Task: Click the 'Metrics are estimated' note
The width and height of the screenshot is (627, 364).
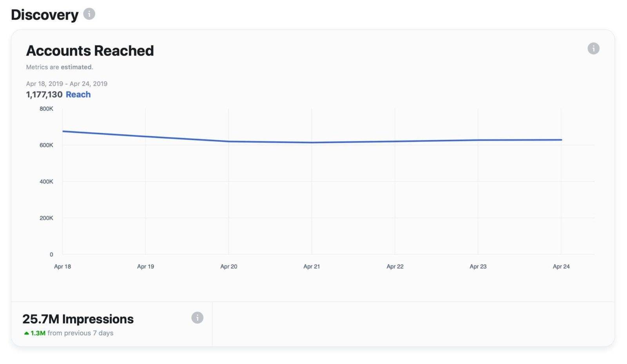Action: (x=60, y=67)
